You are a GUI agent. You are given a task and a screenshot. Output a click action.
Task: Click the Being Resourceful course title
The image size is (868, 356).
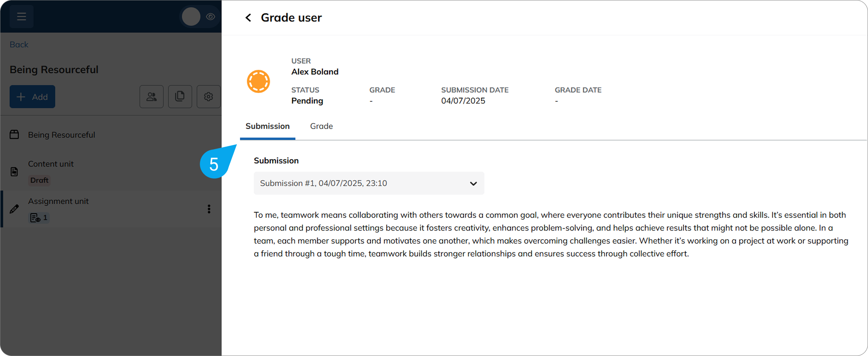point(54,70)
